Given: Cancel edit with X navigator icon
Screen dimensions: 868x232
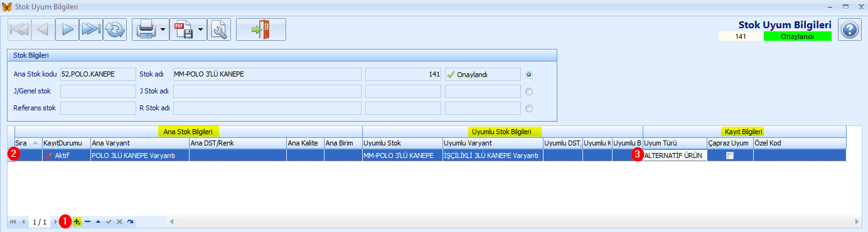Looking at the screenshot, I should 119,222.
